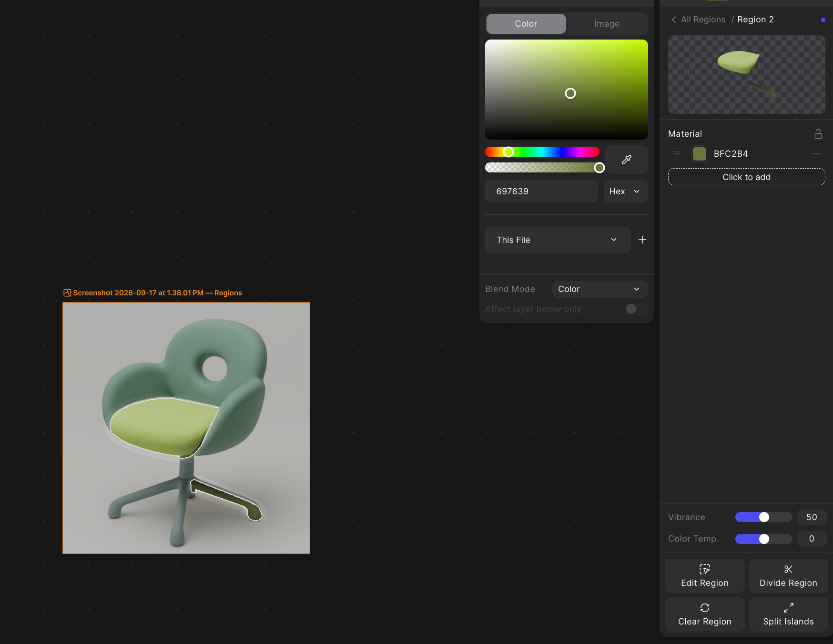Navigate to All Regions breadcrumb
This screenshot has height=644, width=833.
click(703, 20)
